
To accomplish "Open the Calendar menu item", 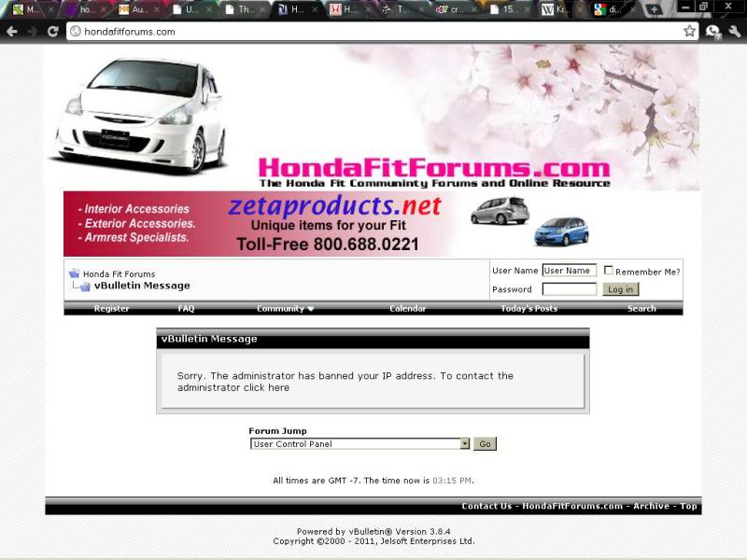I will pos(407,309).
